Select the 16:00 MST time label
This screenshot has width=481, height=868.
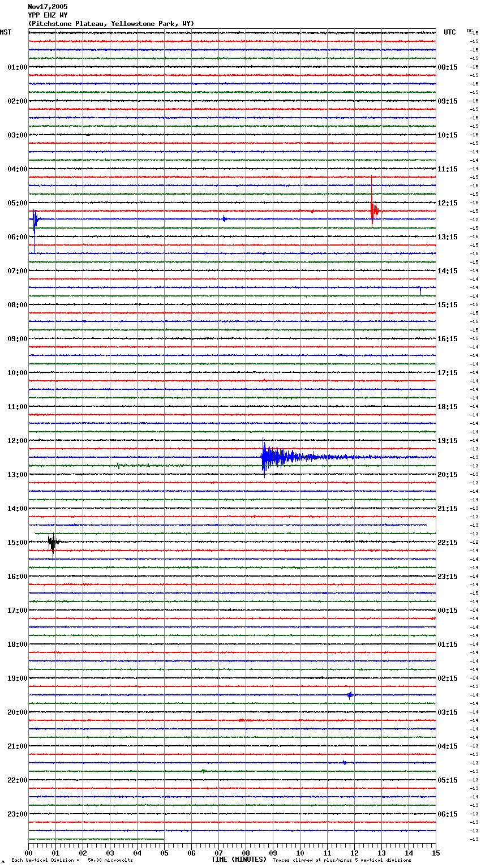(18, 577)
